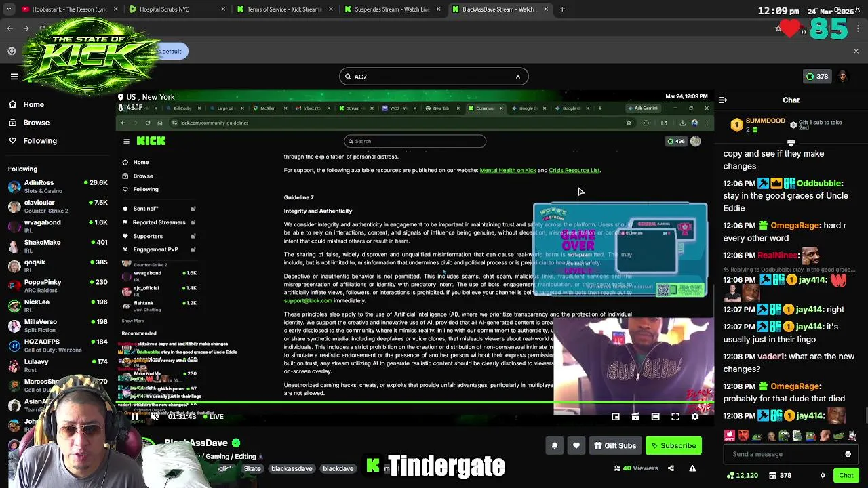Select the blackassdave tag

292,469
